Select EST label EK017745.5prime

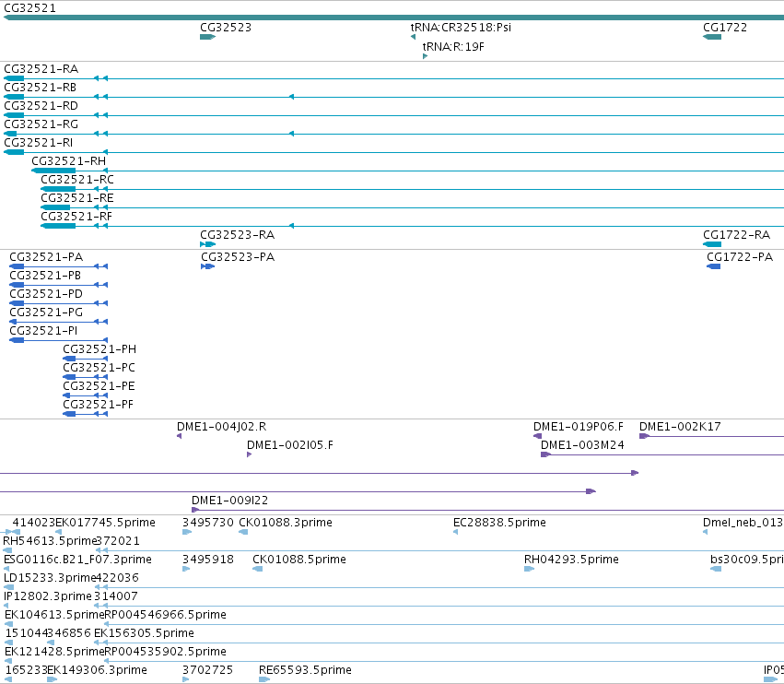[x=106, y=523]
